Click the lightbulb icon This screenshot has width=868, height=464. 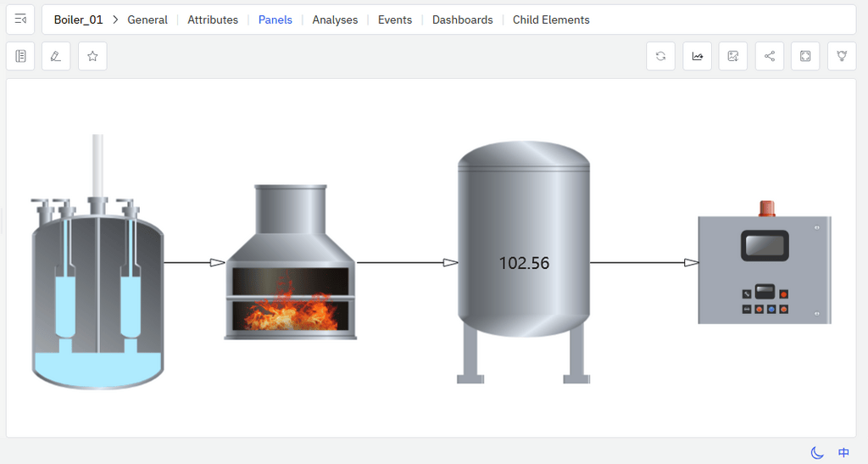pos(842,56)
